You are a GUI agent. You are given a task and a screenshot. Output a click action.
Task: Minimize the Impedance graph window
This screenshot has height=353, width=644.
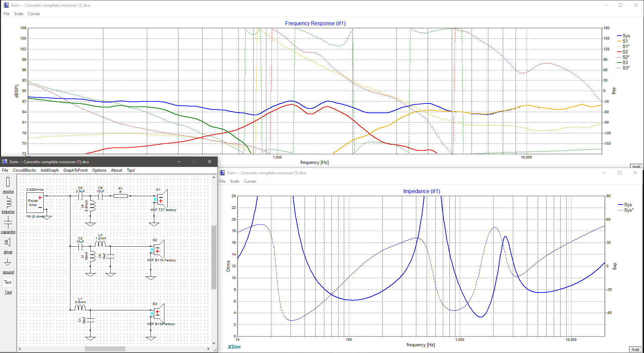(604, 173)
